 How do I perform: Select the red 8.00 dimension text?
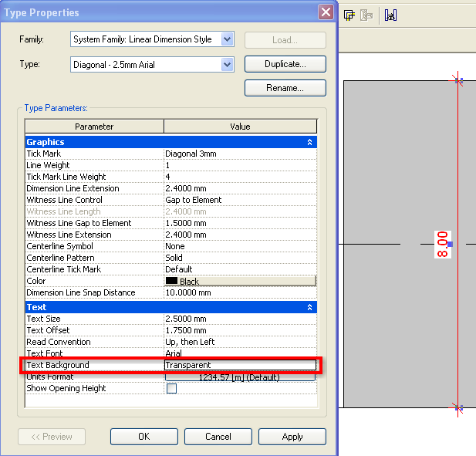(x=442, y=244)
